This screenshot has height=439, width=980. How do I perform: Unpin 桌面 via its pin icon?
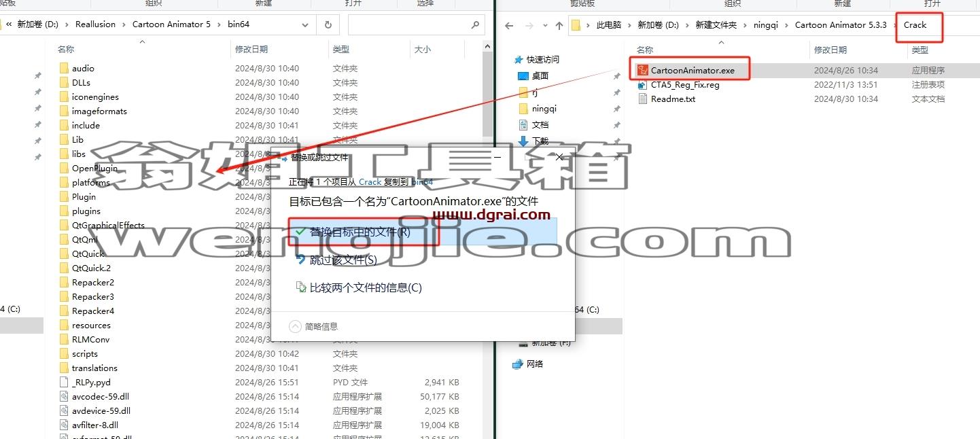pyautogui.click(x=616, y=76)
